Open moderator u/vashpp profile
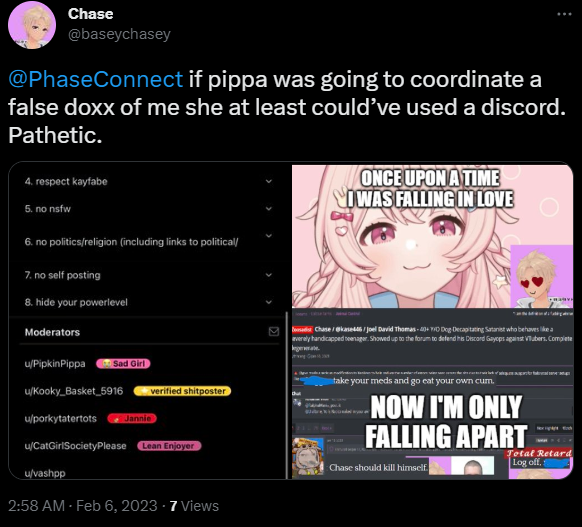Image resolution: width=582 pixels, height=527 pixels. click(x=45, y=473)
